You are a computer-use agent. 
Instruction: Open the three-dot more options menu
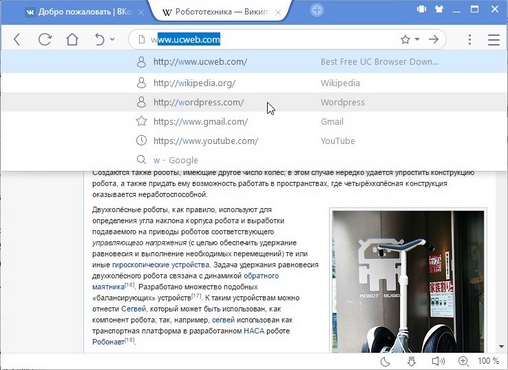tap(470, 40)
